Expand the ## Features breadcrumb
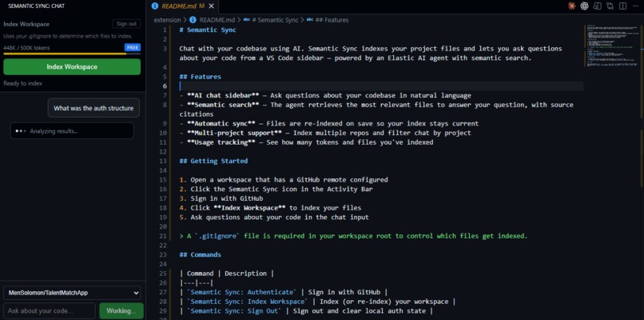The image size is (644, 320). 332,20
